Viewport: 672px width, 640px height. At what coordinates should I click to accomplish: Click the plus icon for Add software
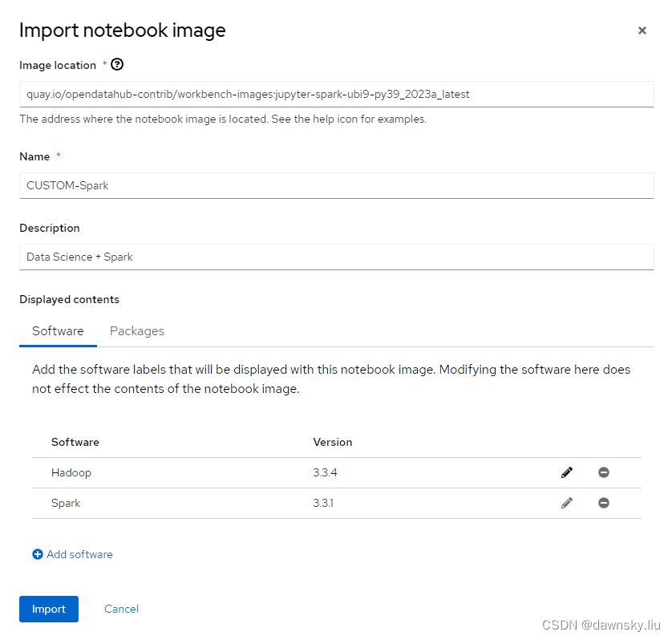(38, 554)
